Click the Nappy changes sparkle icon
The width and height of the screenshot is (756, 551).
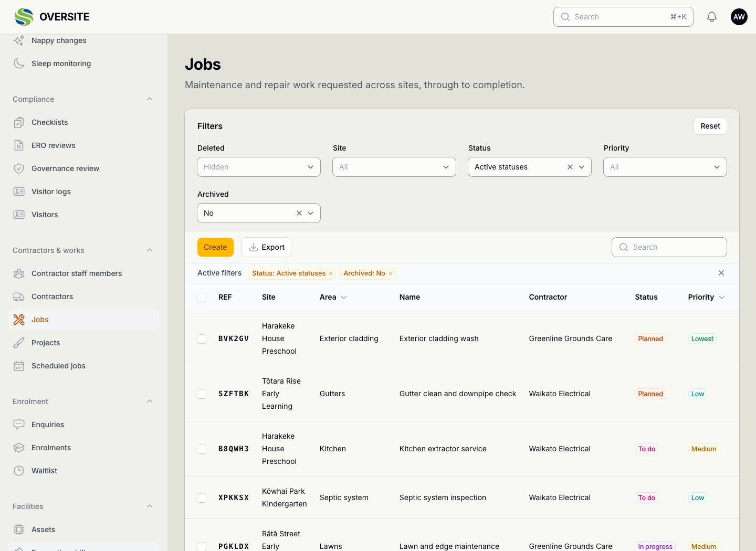click(19, 40)
